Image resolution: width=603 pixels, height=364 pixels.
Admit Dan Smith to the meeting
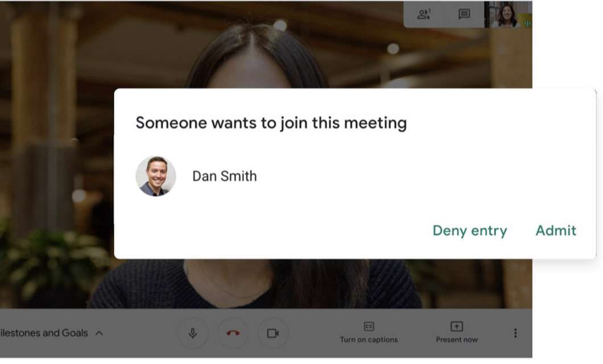point(556,230)
